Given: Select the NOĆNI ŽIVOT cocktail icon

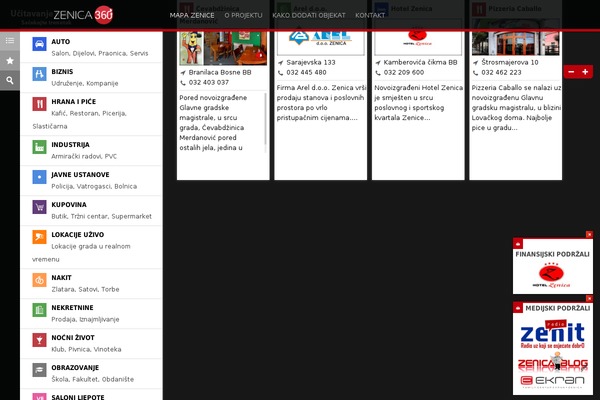Looking at the screenshot, I should point(39,340).
